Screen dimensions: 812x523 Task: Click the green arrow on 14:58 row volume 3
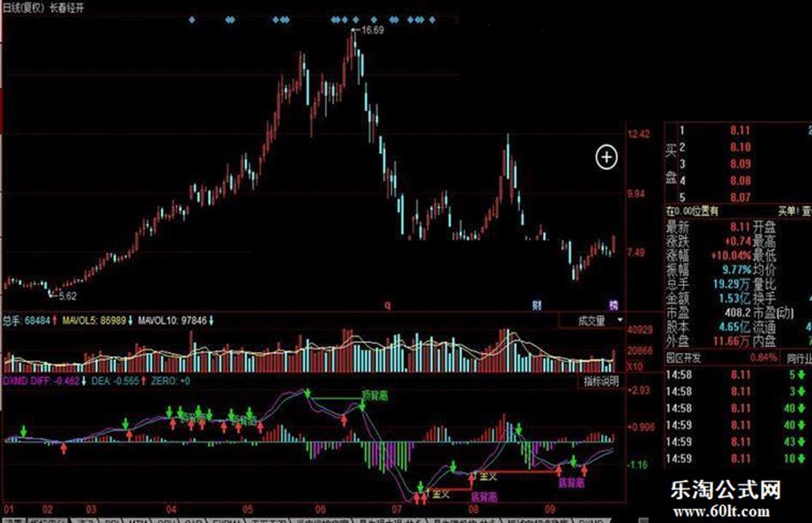click(801, 392)
